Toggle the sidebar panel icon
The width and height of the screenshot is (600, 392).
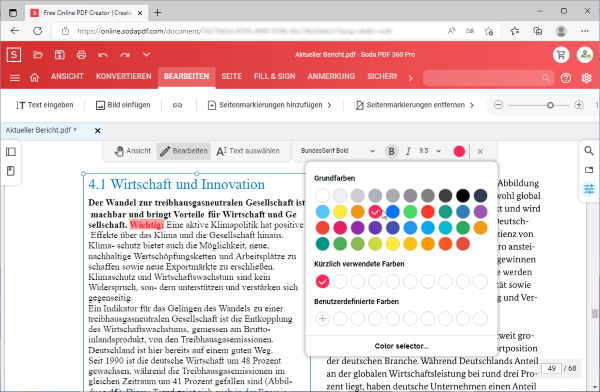click(x=11, y=152)
